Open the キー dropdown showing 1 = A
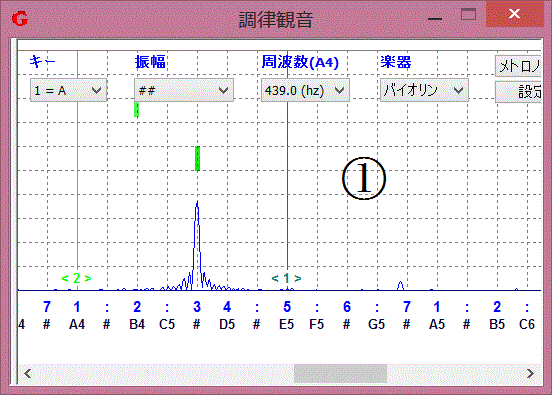This screenshot has height=395, width=552. click(68, 90)
